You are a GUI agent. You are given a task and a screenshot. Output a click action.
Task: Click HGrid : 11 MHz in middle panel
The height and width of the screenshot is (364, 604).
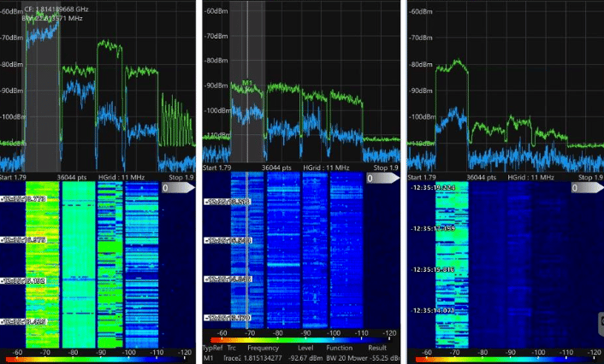click(326, 167)
